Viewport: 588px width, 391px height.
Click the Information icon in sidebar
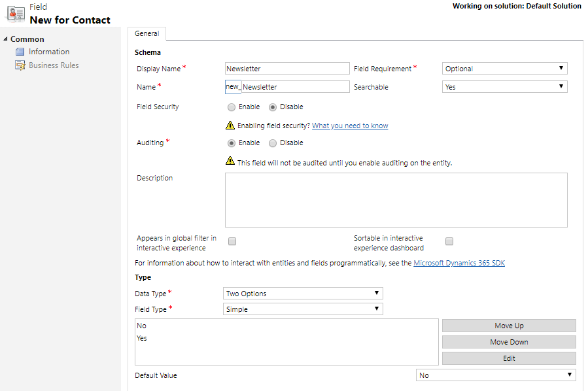(x=20, y=52)
